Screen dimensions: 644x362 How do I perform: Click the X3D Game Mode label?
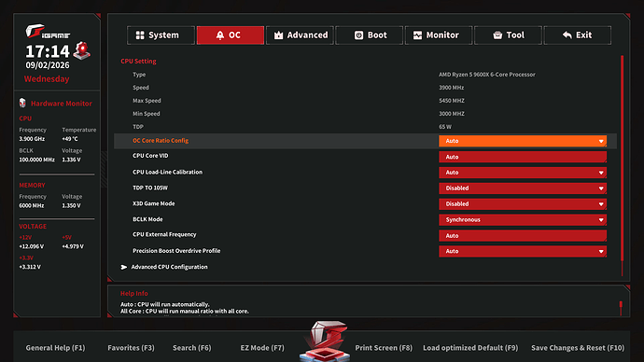tap(154, 203)
